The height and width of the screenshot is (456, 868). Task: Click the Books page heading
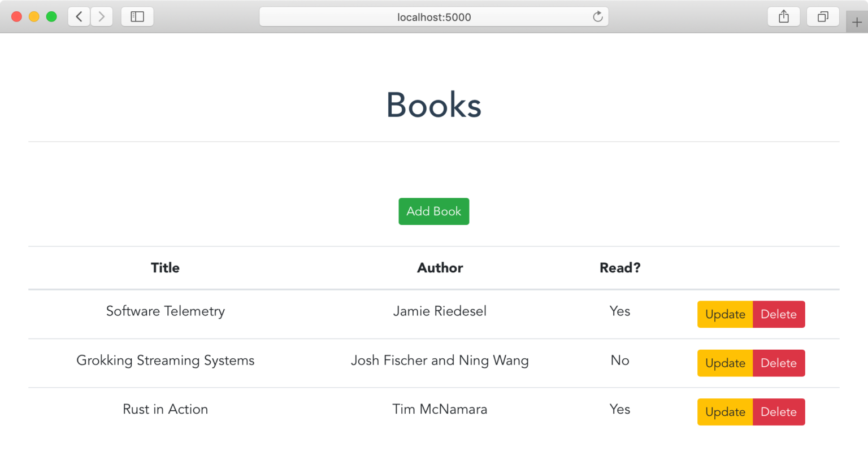click(433, 105)
